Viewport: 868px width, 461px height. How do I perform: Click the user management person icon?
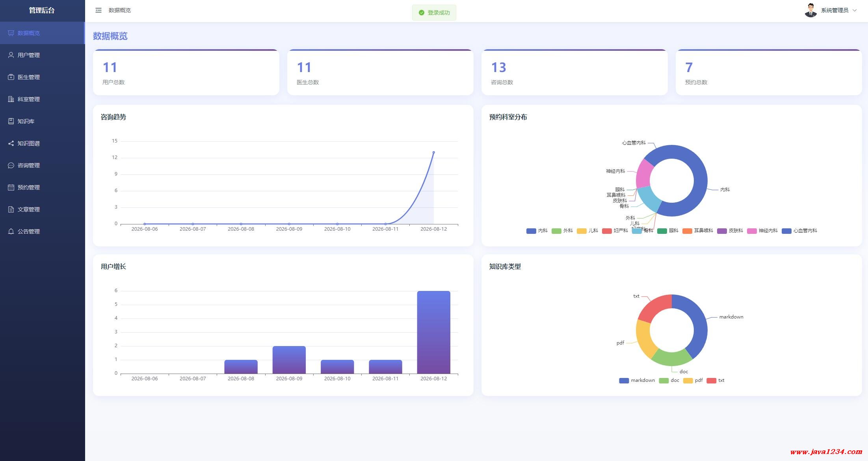pos(11,55)
